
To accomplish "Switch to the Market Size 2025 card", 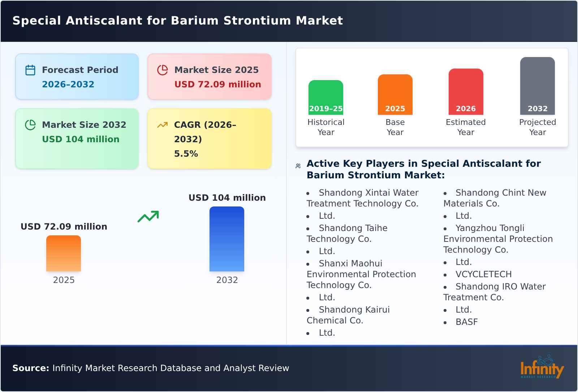I will 209,76.
